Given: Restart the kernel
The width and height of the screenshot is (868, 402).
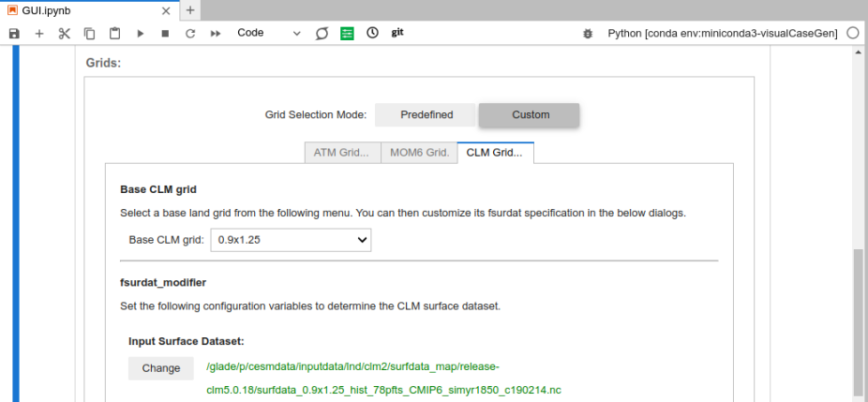Looking at the screenshot, I should [x=190, y=33].
